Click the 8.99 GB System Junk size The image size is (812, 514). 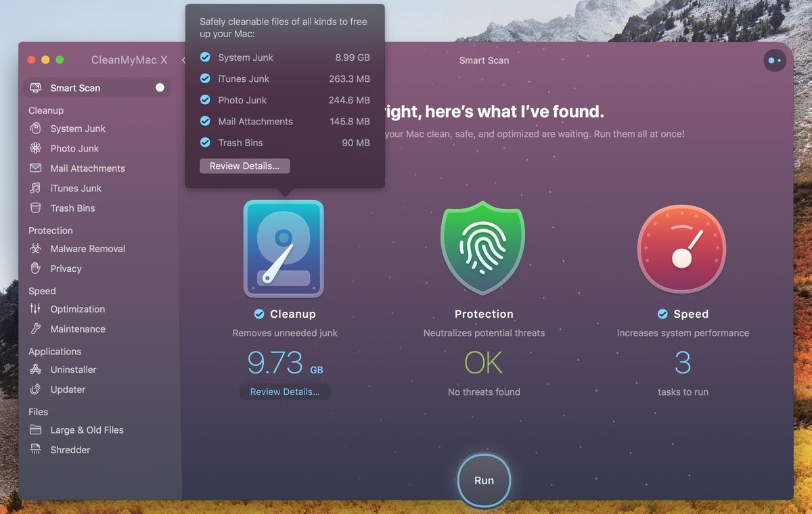tap(353, 57)
